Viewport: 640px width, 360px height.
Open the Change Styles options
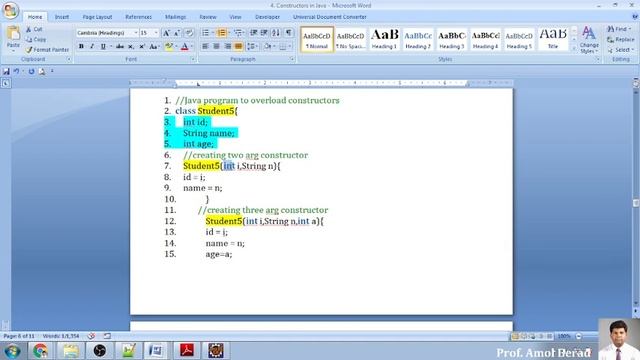[589, 40]
